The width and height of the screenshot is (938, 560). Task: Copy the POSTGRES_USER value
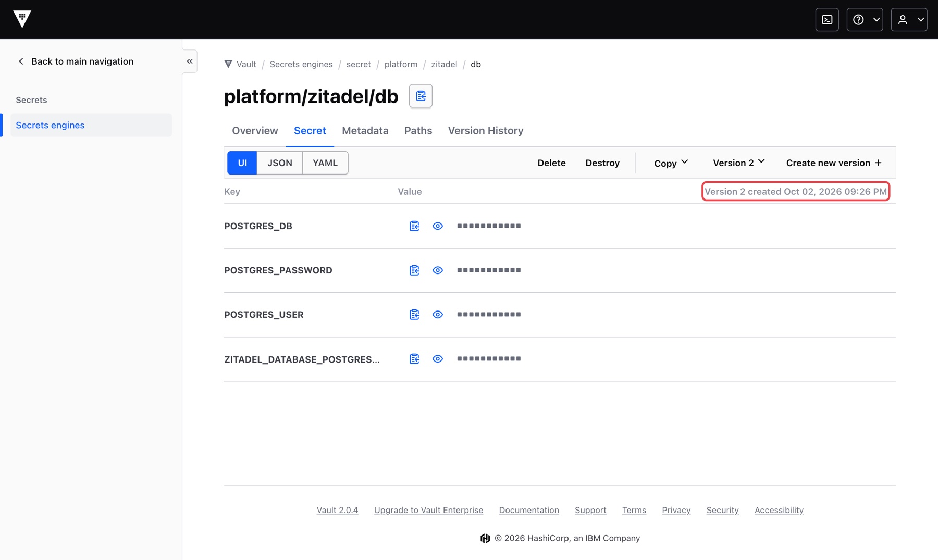tap(414, 315)
